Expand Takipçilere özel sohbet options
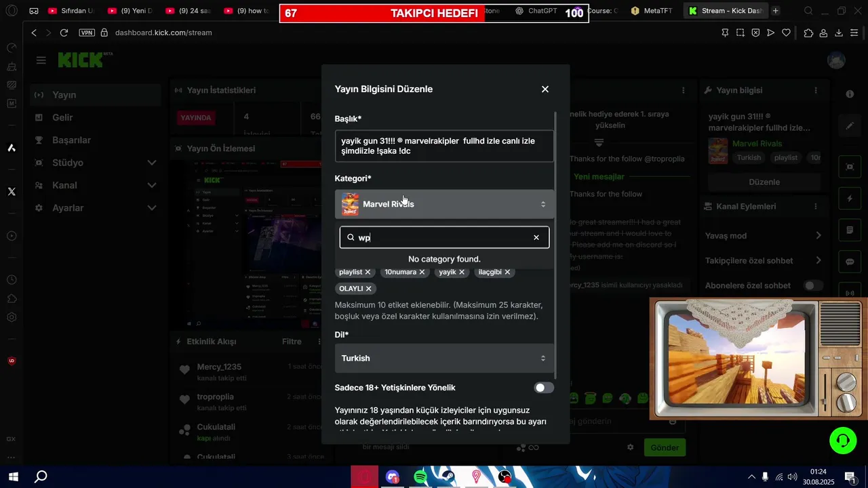Screen dimensions: 868x488 coord(818,260)
